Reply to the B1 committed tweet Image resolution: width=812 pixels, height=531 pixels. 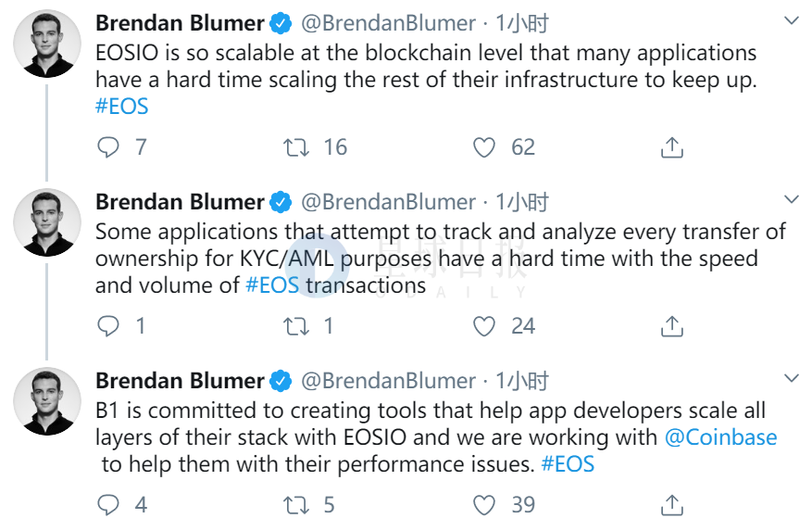pyautogui.click(x=108, y=505)
